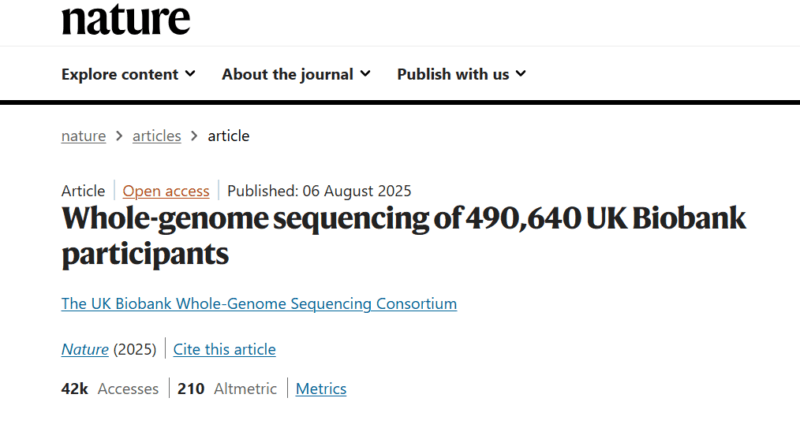Click the Whole-genome sequencing article title
Screen dimensions: 800x424
coord(404,236)
